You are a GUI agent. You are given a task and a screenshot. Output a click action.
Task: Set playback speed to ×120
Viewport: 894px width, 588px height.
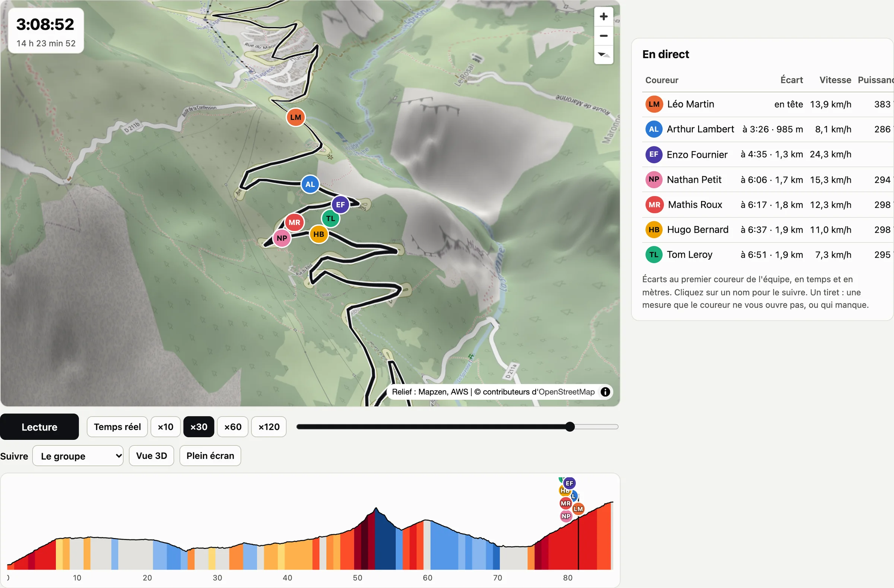tap(269, 427)
